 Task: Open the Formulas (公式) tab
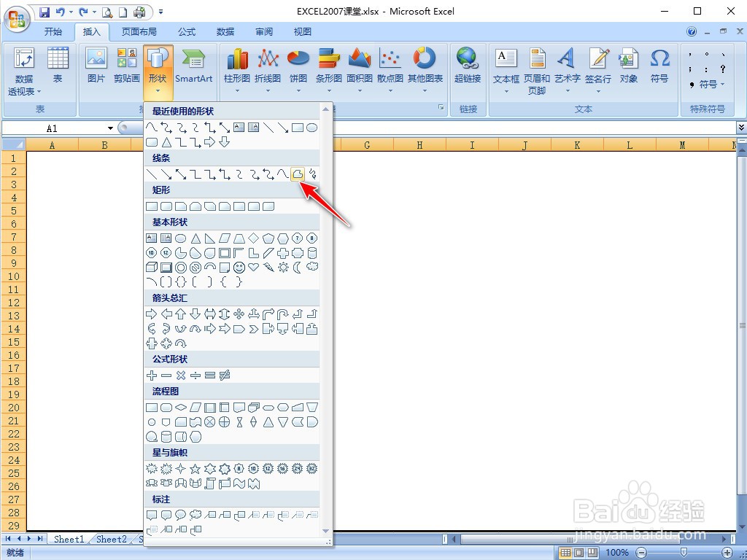[x=187, y=32]
